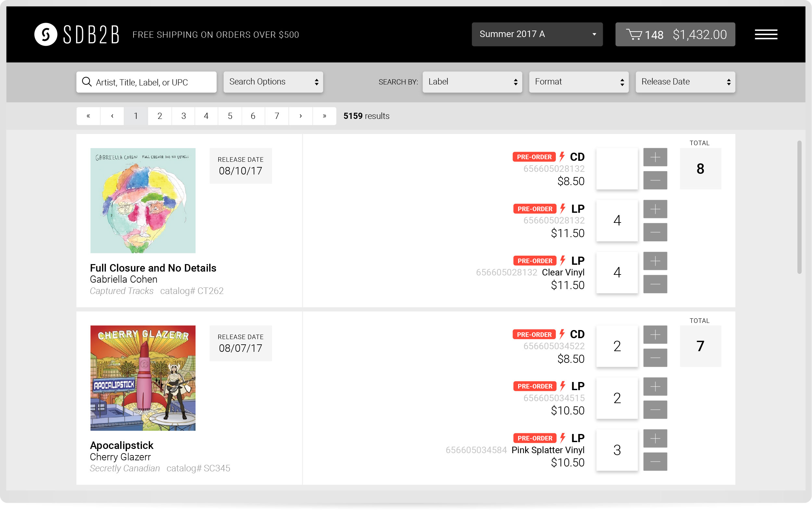Click UPC 656605034584

(x=476, y=450)
